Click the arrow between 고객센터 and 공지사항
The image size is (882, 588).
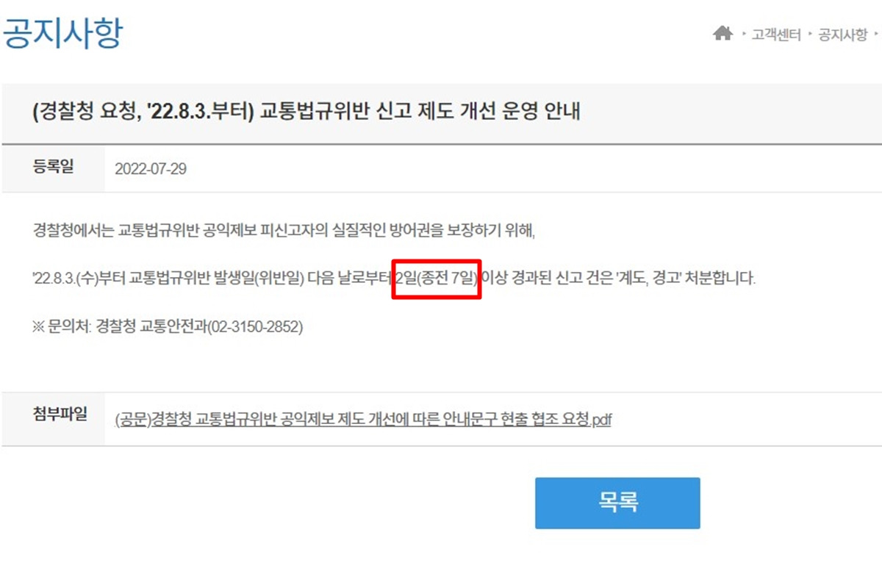tap(809, 35)
